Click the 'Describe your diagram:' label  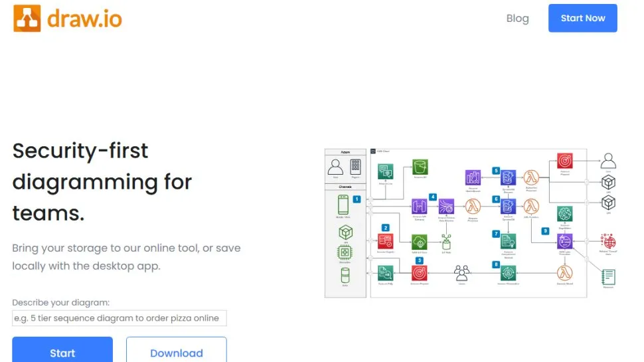(x=61, y=302)
